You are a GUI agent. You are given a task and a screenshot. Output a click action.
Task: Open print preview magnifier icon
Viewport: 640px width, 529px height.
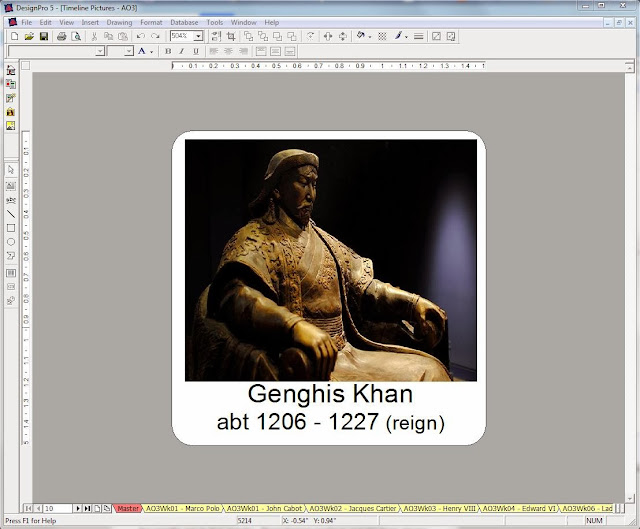[76, 36]
